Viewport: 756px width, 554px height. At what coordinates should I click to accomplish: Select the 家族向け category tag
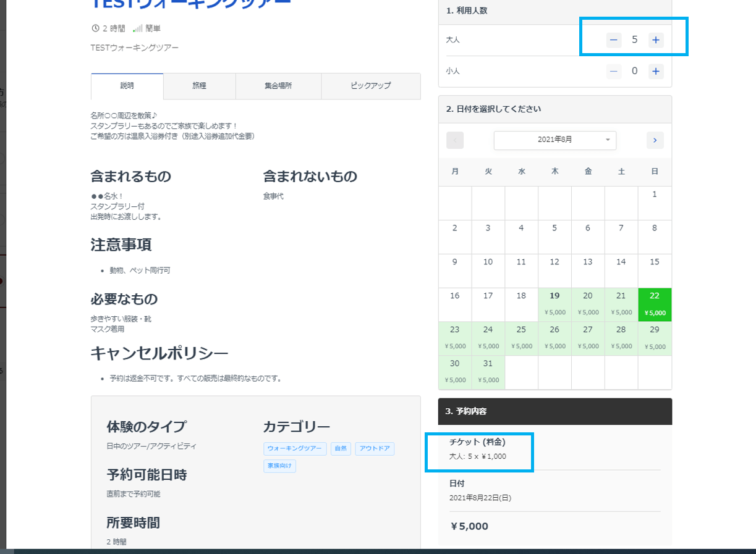(x=279, y=466)
